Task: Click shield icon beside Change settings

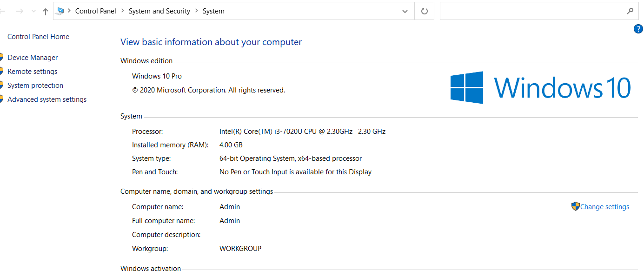Action: click(576, 206)
